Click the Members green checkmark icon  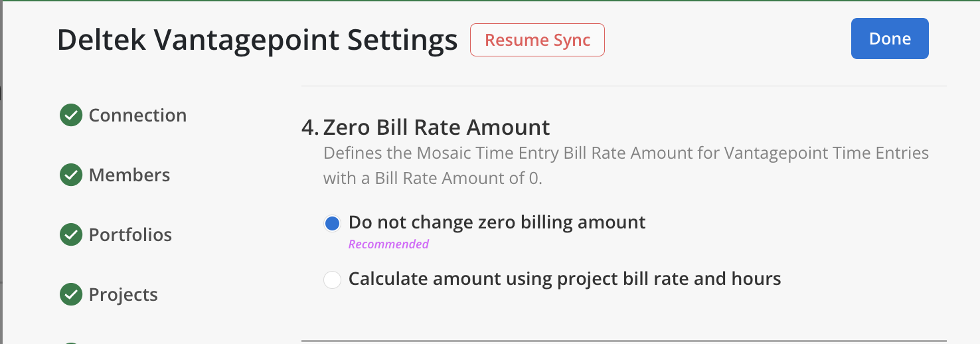click(70, 175)
